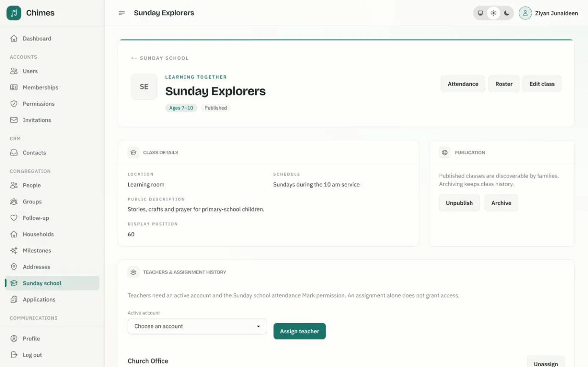The width and height of the screenshot is (588, 367).
Task: Go back via Sunday School breadcrumb link
Action: 160,58
